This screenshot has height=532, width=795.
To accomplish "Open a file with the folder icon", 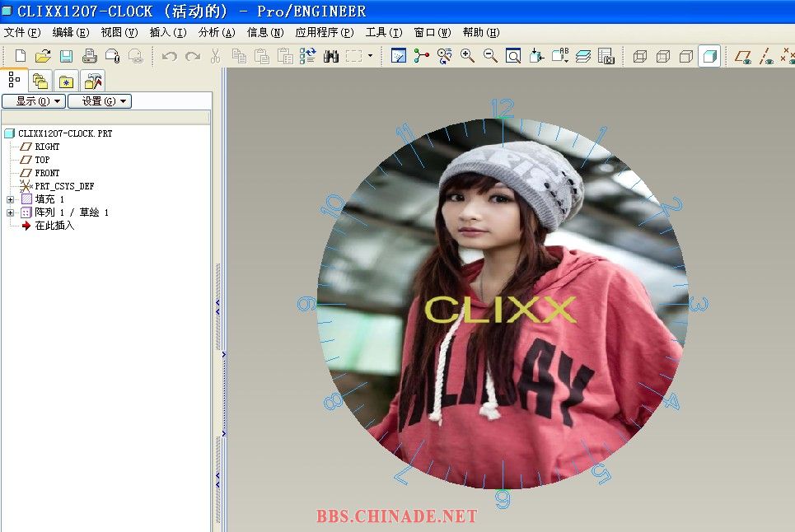I will [43, 56].
